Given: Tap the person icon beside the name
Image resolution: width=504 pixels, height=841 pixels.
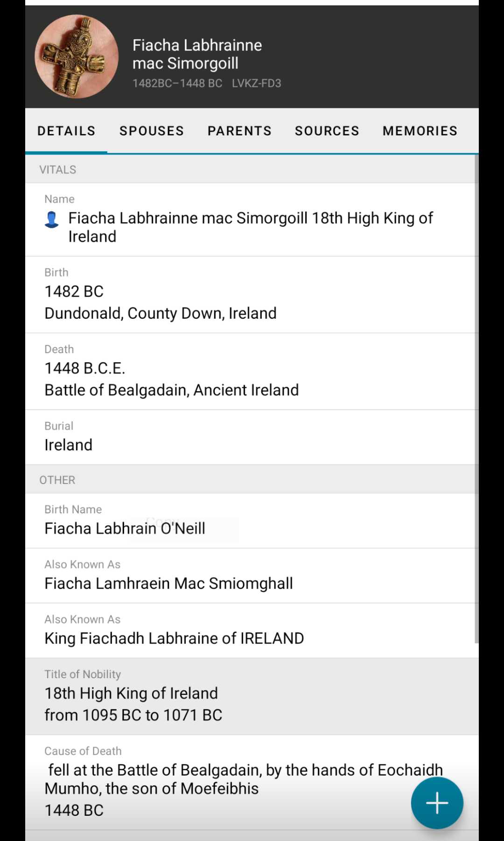Looking at the screenshot, I should [51, 219].
